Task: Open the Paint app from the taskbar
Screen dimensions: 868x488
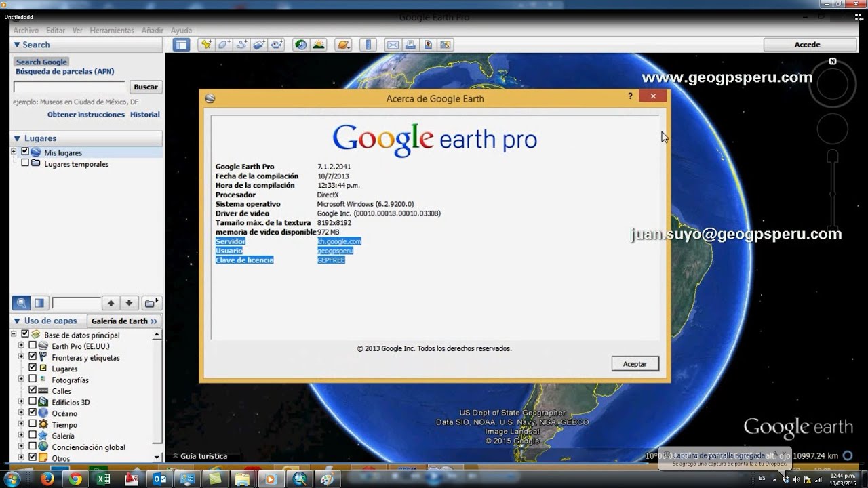Action: pos(327,479)
